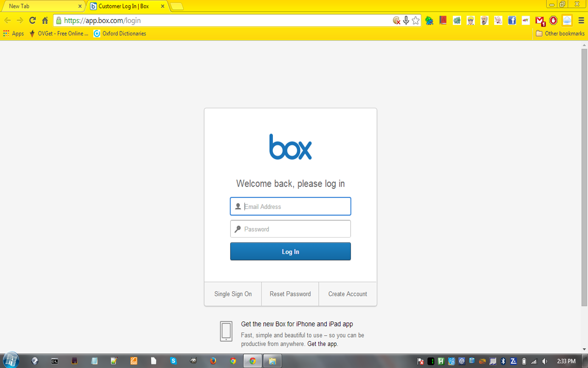Click the highlighted cloud extension icon
Screen dimensions: 588x368
click(x=567, y=20)
